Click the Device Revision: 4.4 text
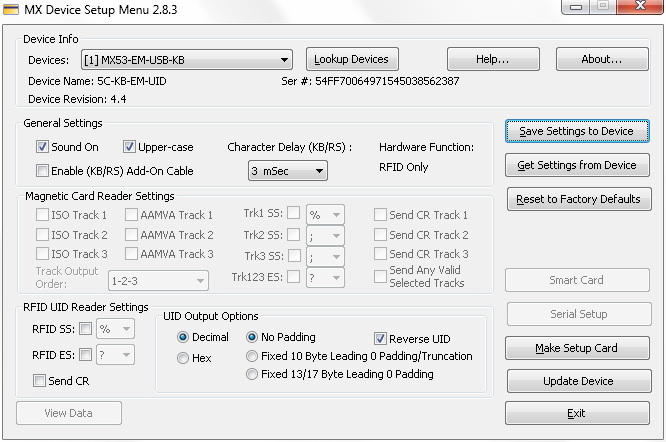The image size is (666, 442). click(77, 99)
